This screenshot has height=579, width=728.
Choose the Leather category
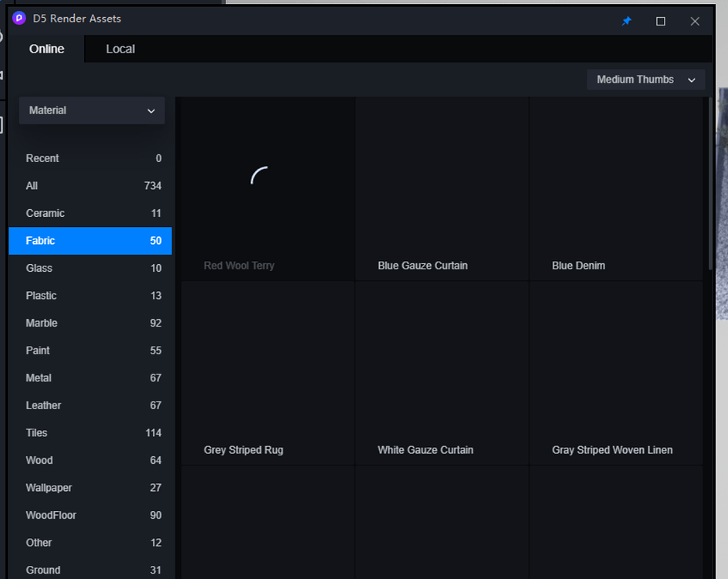[x=90, y=405]
